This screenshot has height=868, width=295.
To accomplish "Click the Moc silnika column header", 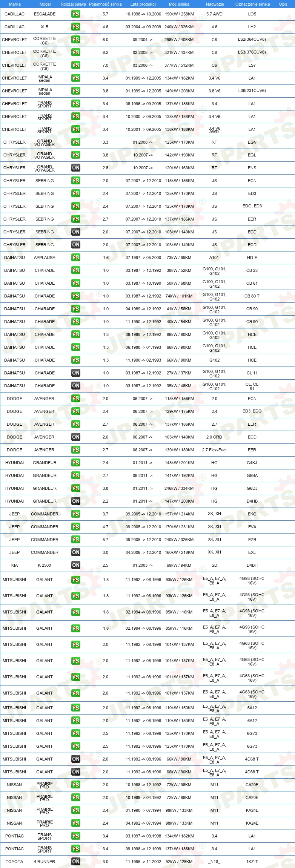I will pyautogui.click(x=179, y=4).
